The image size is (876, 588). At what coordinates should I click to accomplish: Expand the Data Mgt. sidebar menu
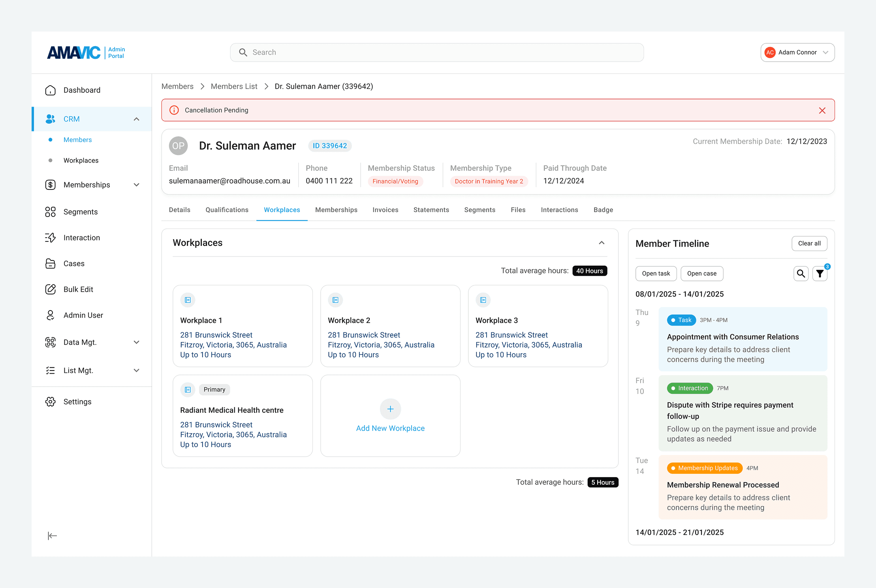(x=137, y=342)
